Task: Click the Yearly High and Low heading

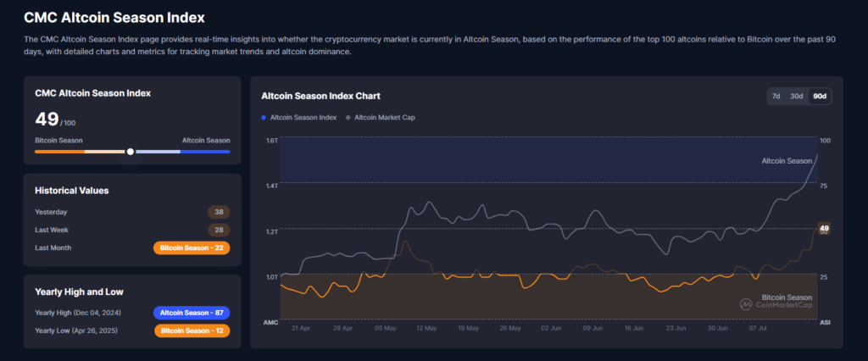Action: (x=79, y=292)
